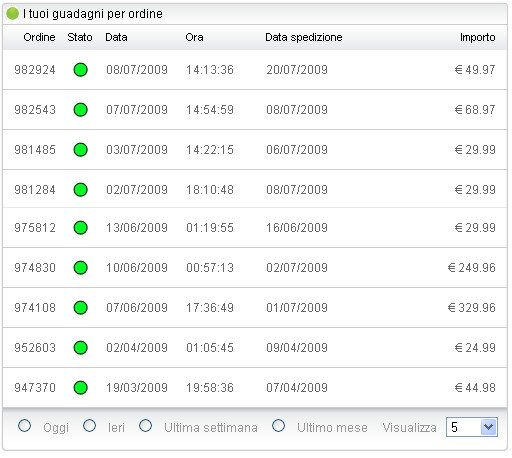Choose Ultima settimana radio option
512x458 pixels.
coord(145,426)
